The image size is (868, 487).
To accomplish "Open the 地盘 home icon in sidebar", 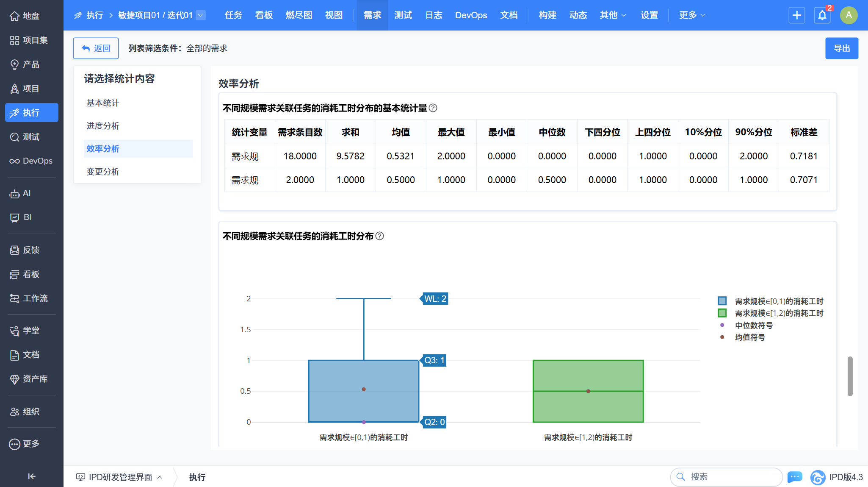I will (x=15, y=16).
